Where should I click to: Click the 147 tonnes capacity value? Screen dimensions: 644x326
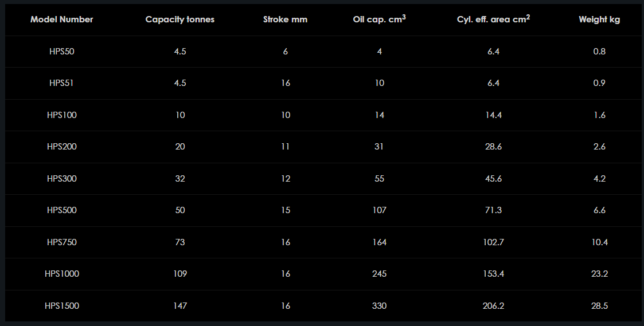(x=180, y=306)
